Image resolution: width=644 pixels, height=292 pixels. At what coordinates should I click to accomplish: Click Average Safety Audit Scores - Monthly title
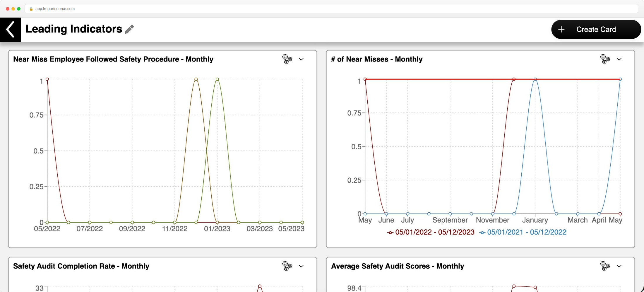398,266
